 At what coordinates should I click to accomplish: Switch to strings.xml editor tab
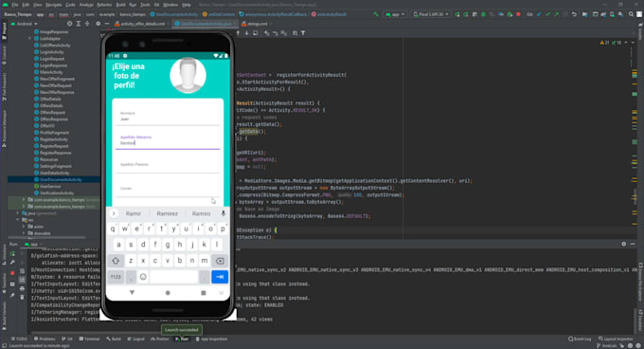(x=256, y=24)
